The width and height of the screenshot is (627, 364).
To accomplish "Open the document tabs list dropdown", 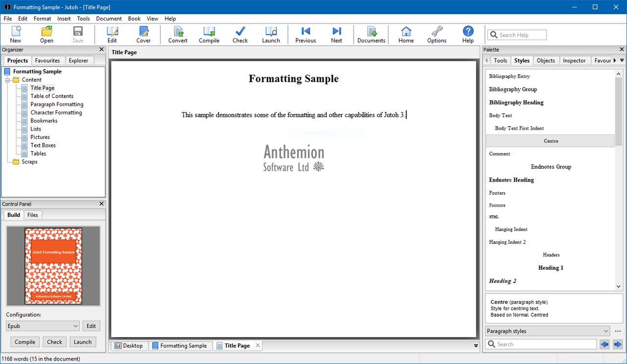I will click(x=476, y=346).
